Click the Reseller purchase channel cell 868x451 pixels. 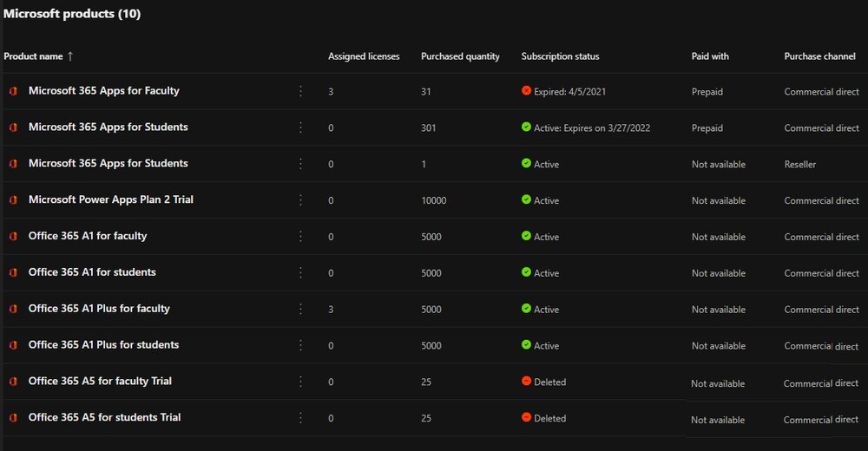[800, 164]
